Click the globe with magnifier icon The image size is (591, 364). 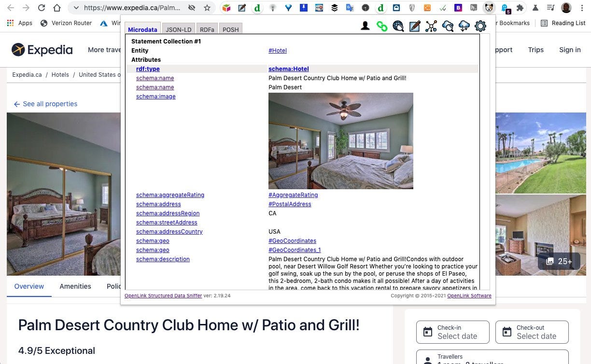pos(398,26)
